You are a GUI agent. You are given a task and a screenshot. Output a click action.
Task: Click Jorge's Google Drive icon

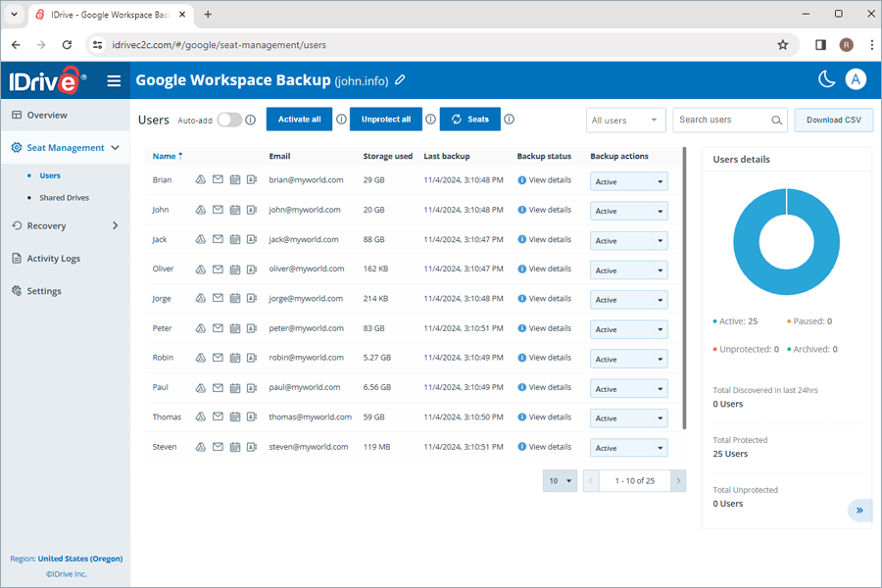[x=200, y=299]
